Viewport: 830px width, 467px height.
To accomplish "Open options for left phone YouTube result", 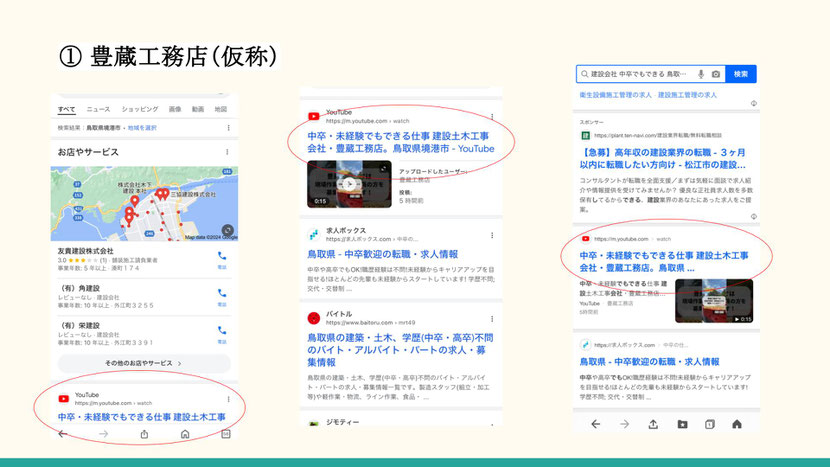I will (x=229, y=399).
